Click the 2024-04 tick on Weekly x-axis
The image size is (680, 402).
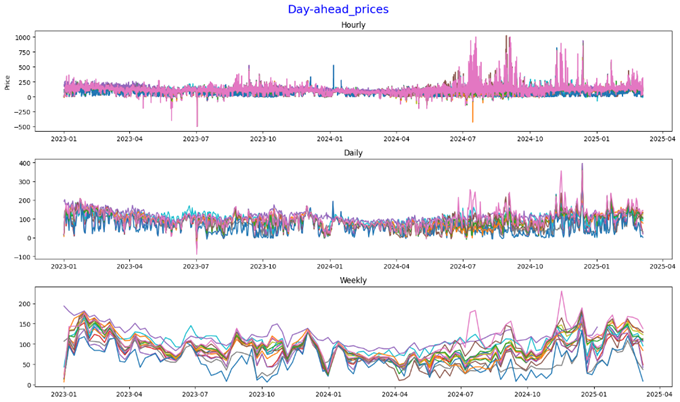(x=397, y=395)
